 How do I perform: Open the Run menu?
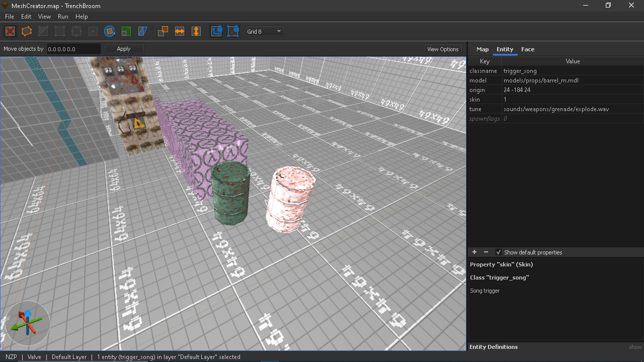tap(63, 17)
